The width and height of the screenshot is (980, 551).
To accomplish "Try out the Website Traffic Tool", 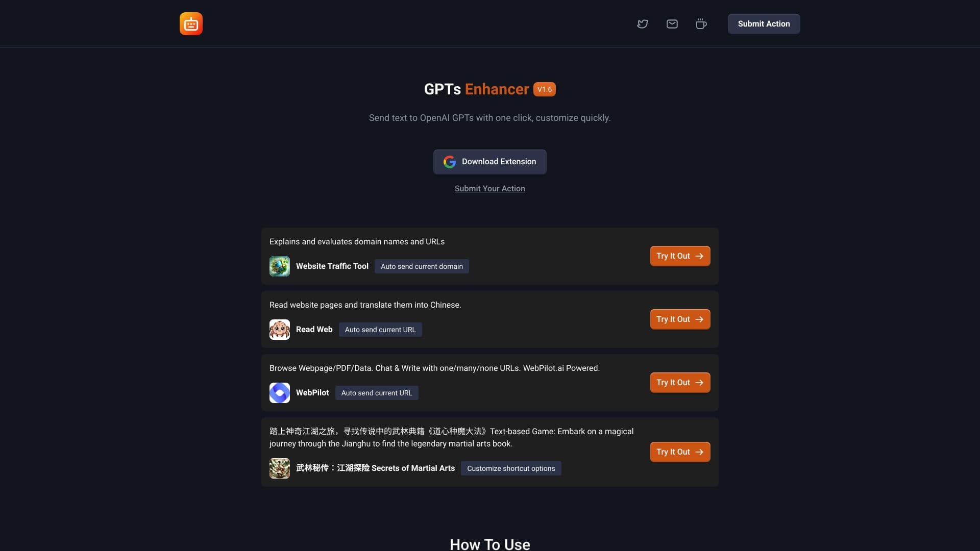I will pos(680,256).
